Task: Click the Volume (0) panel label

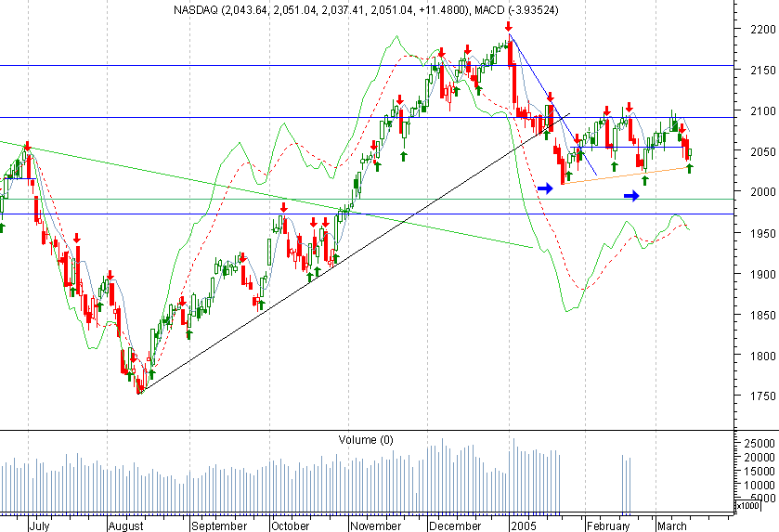Action: click(x=366, y=439)
